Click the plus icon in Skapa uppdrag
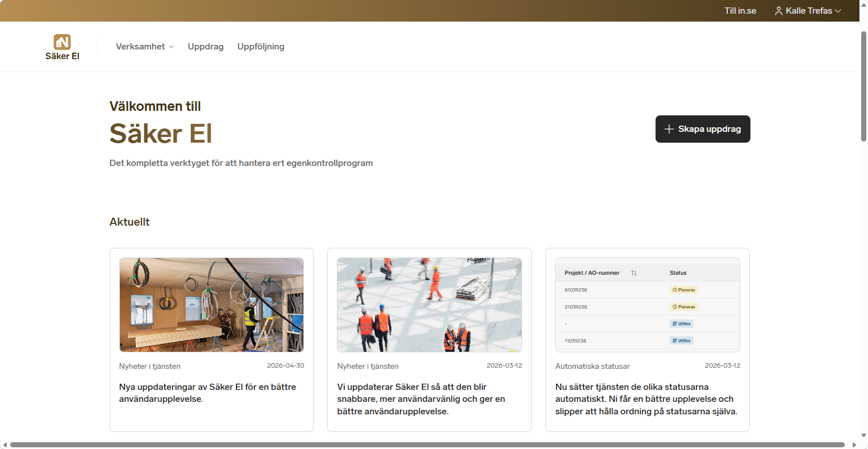This screenshot has width=868, height=449. (x=669, y=129)
